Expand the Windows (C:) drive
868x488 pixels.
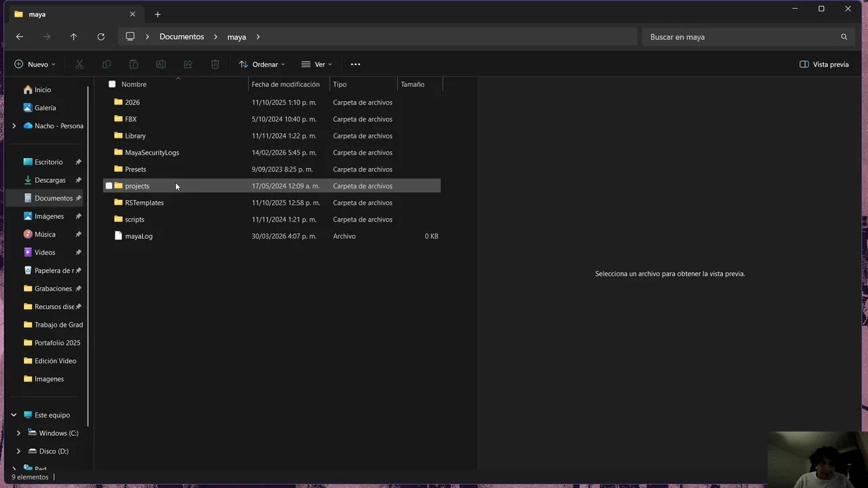[18, 433]
